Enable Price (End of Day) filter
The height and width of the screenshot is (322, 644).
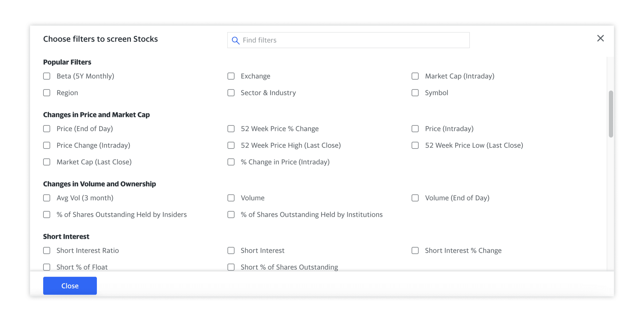coord(47,129)
